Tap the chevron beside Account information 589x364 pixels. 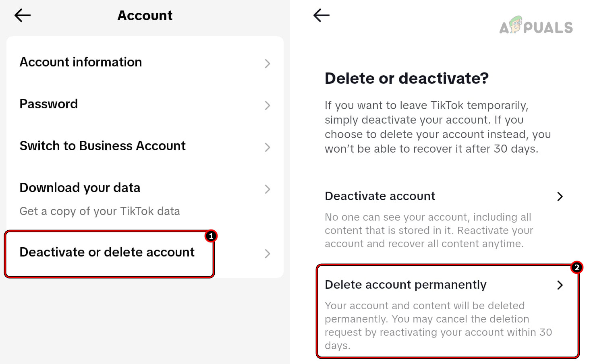click(267, 64)
